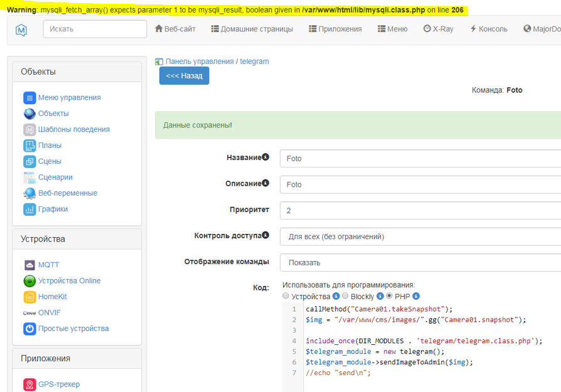561x392 pixels.
Task: Click the Устройства Online green icon
Action: 29,281
